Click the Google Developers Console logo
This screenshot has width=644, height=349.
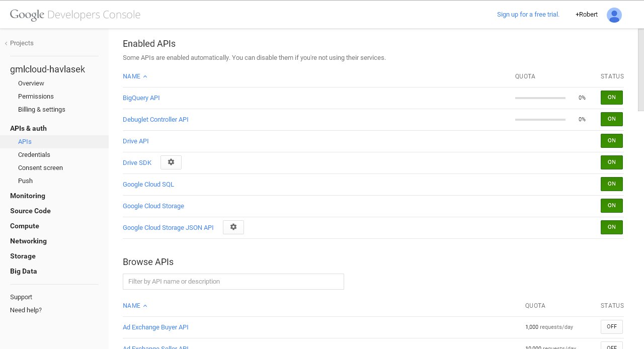(75, 15)
